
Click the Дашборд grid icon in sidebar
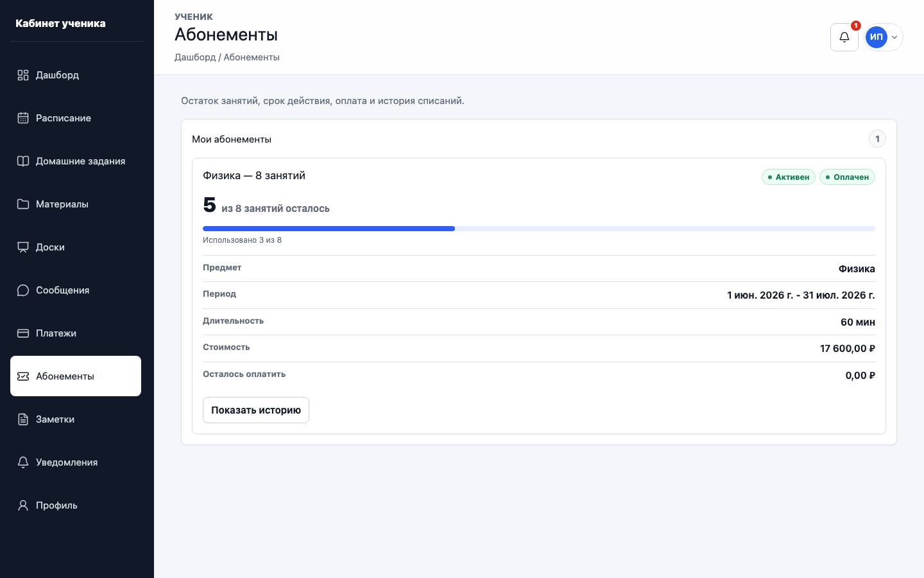pyautogui.click(x=23, y=75)
